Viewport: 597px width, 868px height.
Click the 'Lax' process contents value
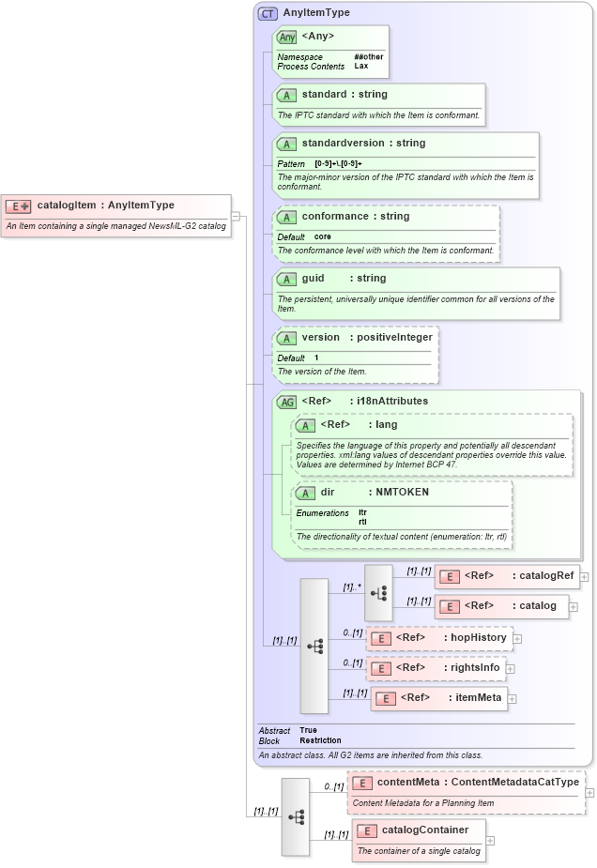point(361,66)
